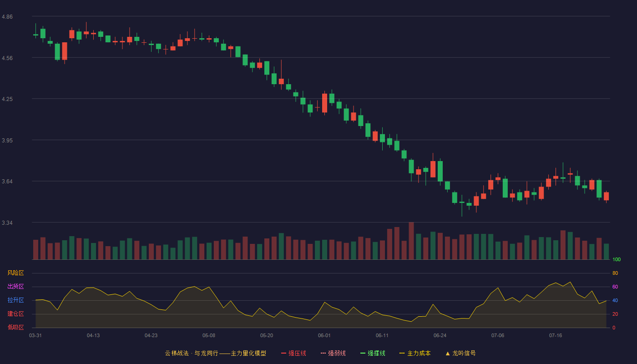Pick the 05-08 date label
The height and width of the screenshot is (364, 637).
209,335
